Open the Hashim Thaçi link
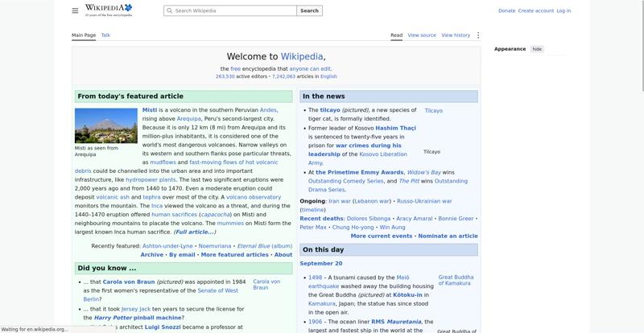Screen dimensions: 644x333 pos(395,128)
